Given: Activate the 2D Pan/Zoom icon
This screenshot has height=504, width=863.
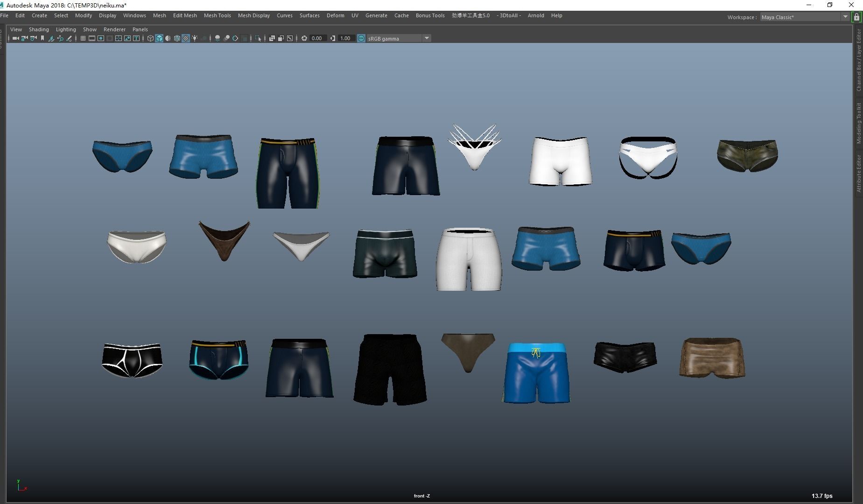Looking at the screenshot, I should pyautogui.click(x=60, y=38).
